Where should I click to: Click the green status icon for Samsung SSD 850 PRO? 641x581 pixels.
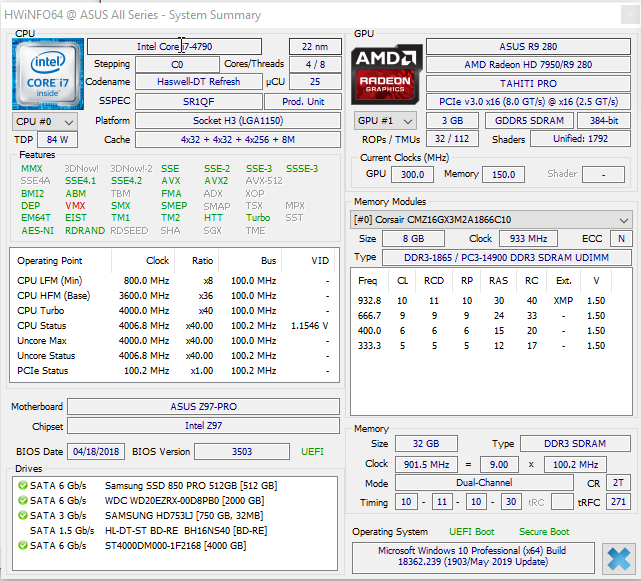pos(23,486)
